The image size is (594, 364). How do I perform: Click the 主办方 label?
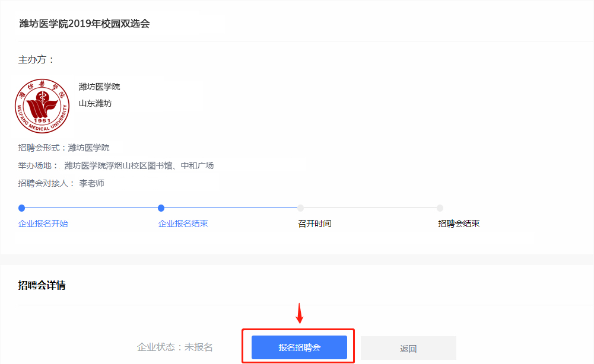pos(36,60)
